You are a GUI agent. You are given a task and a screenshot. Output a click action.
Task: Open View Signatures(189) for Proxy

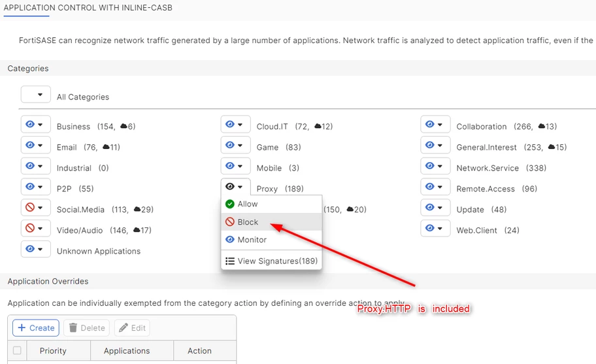tap(271, 261)
